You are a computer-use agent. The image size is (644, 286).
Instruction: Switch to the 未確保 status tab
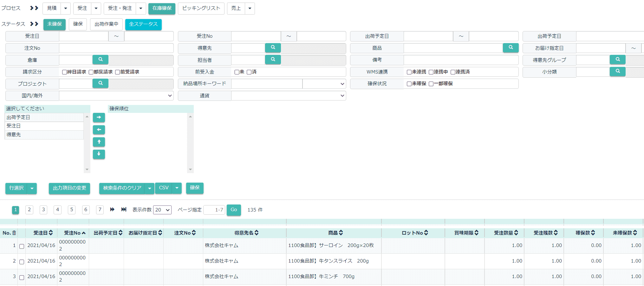coord(55,24)
